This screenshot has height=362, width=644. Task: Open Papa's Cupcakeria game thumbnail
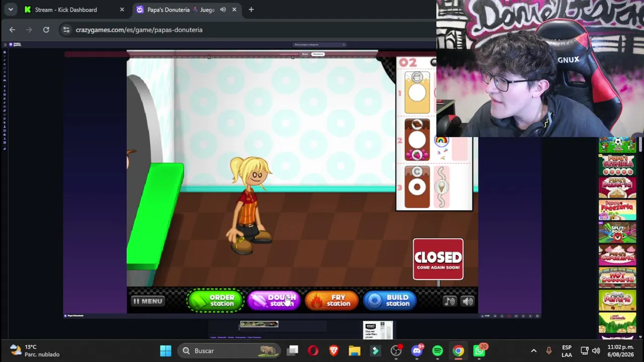tap(617, 255)
